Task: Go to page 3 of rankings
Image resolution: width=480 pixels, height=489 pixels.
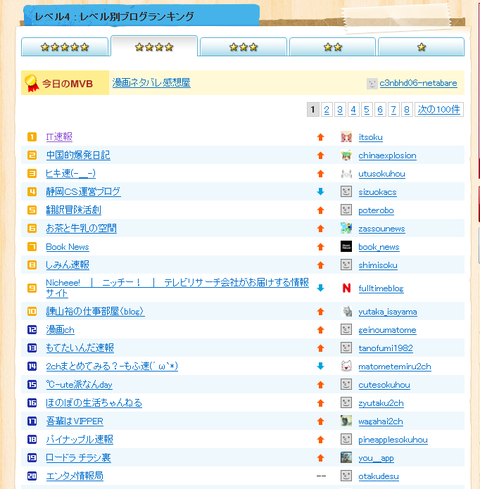Action: [x=340, y=110]
